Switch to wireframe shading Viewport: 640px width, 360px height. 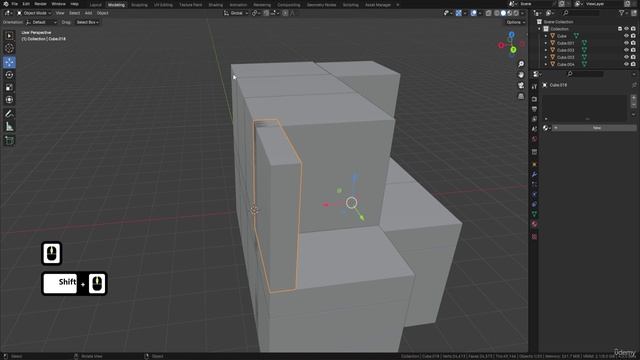click(x=497, y=13)
